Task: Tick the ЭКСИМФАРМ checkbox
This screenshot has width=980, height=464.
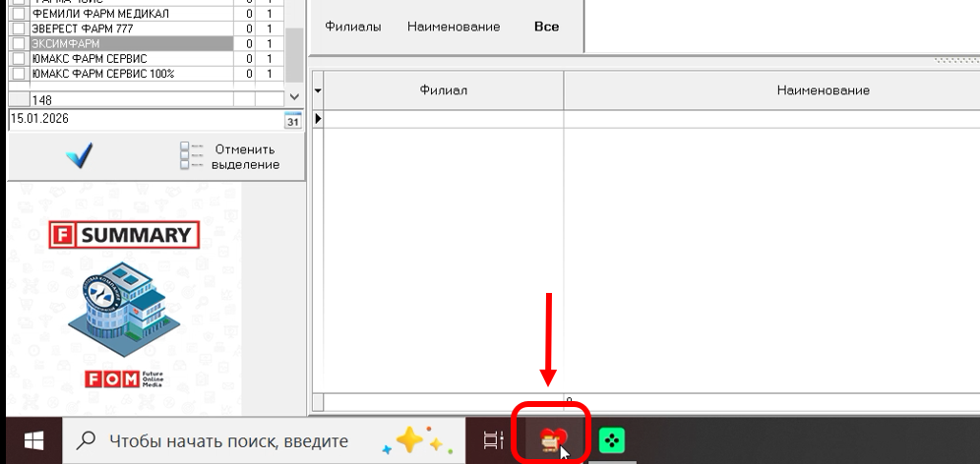Action: 19,43
